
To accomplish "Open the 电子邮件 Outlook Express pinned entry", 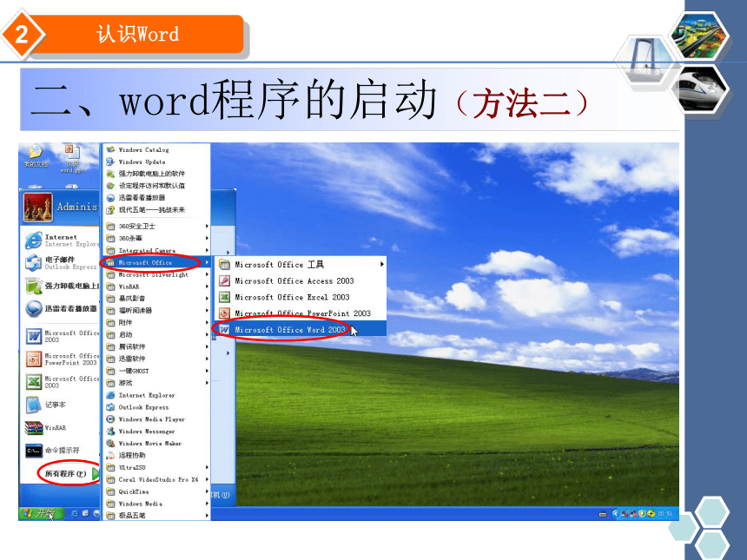I will [62, 263].
